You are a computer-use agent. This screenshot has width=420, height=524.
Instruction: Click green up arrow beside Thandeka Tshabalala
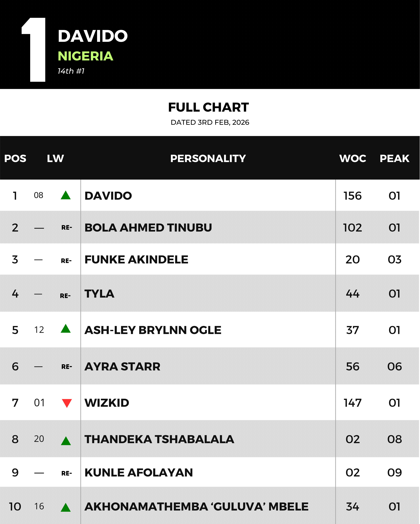pyautogui.click(x=66, y=441)
